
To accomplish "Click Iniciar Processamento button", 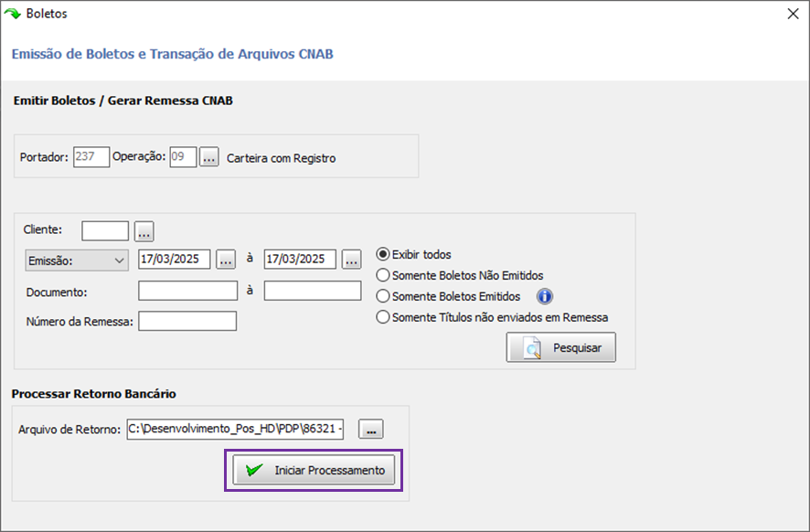I will coord(314,470).
